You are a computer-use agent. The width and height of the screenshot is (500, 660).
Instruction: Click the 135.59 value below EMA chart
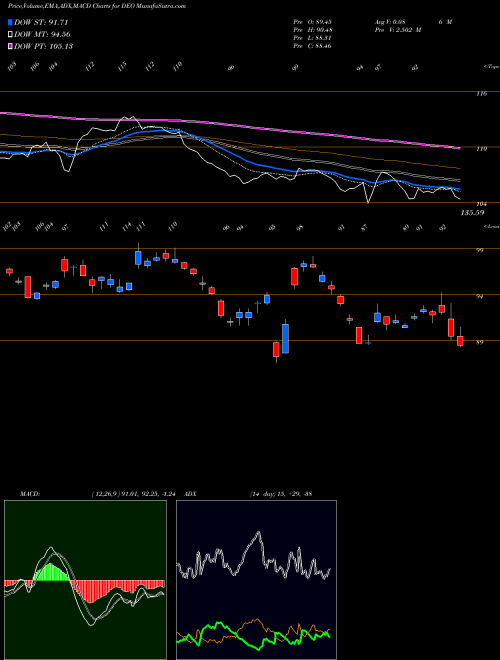point(472,213)
